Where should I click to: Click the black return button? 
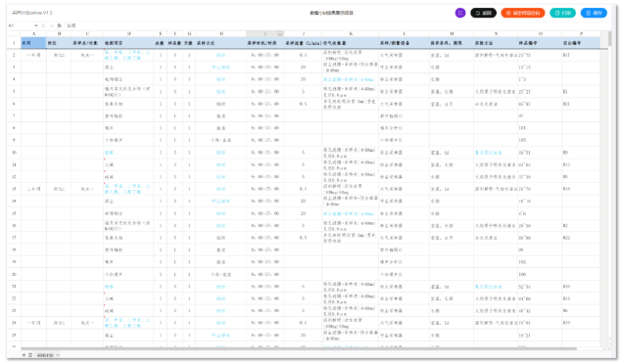[483, 13]
